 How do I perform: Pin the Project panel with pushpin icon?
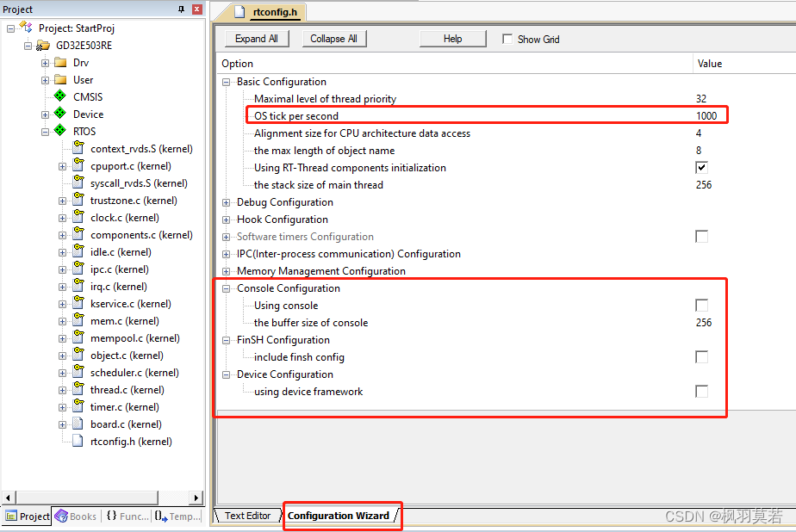pyautogui.click(x=181, y=9)
